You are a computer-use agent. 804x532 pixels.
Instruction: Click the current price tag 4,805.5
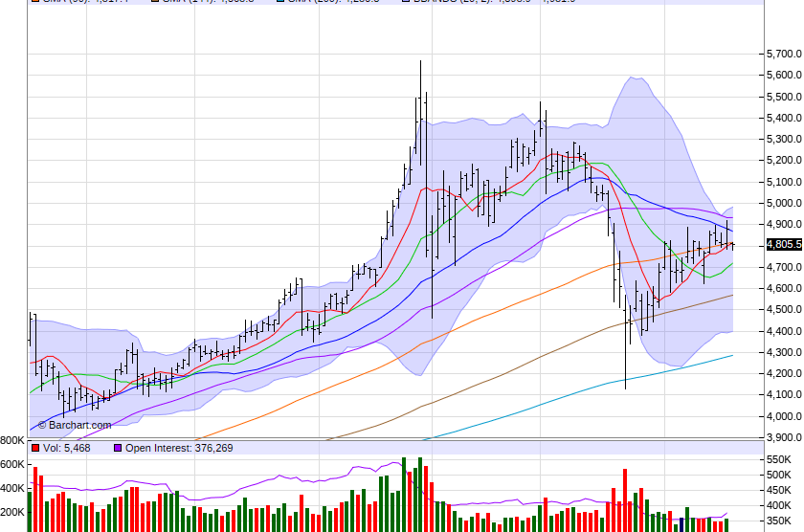[x=783, y=244]
